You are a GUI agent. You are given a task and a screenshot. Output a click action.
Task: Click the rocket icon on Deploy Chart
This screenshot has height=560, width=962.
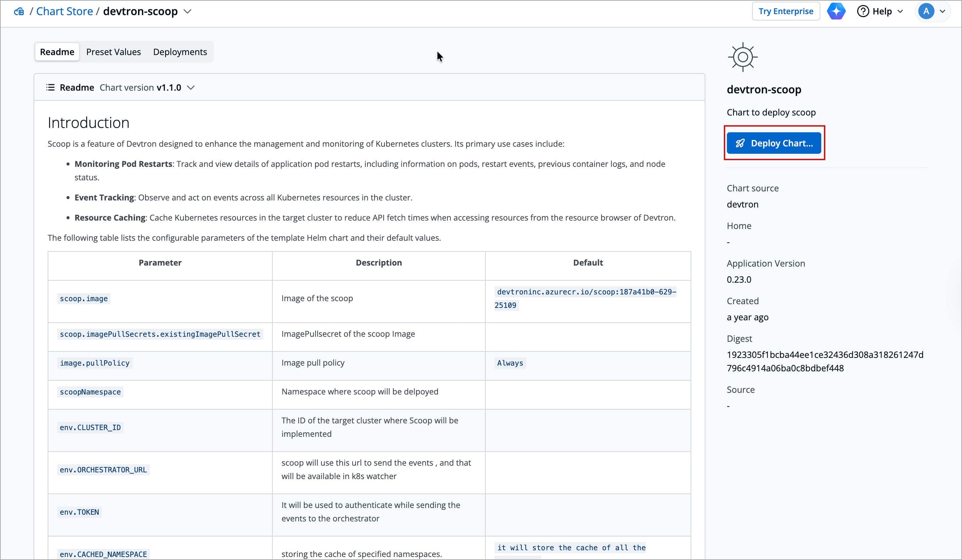(740, 143)
